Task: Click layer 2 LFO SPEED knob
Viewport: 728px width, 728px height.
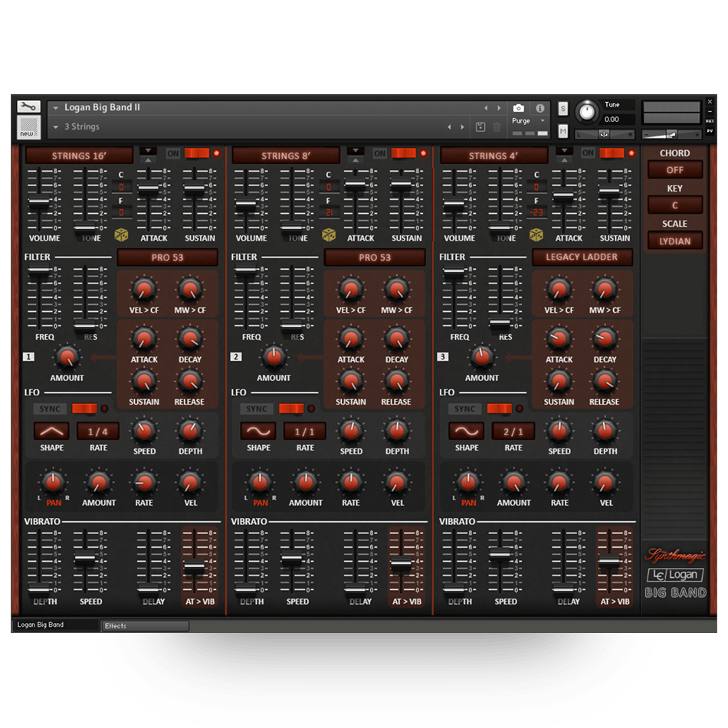Action: (351, 431)
